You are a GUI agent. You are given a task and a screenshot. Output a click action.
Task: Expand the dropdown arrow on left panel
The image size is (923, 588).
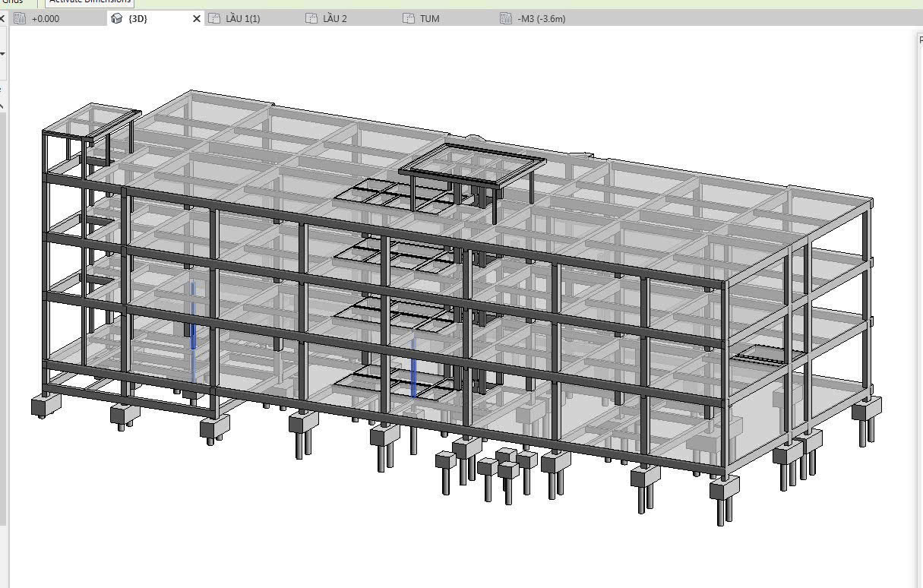click(x=2, y=54)
